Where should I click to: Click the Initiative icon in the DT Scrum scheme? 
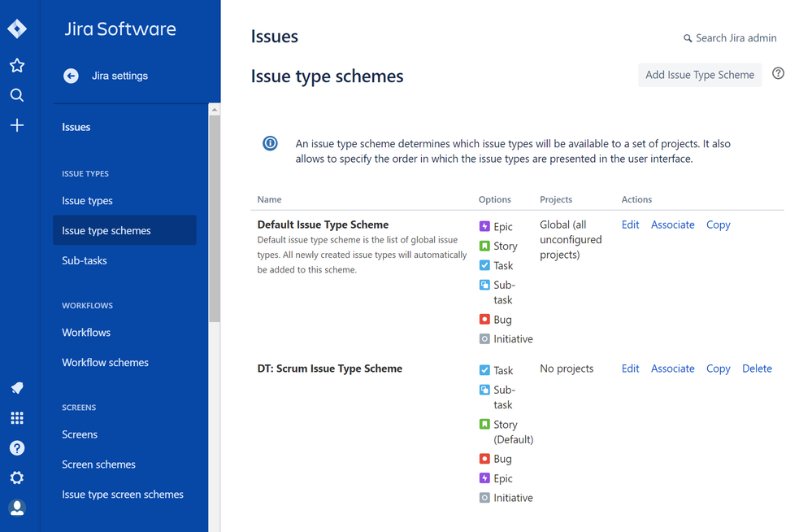click(x=484, y=498)
